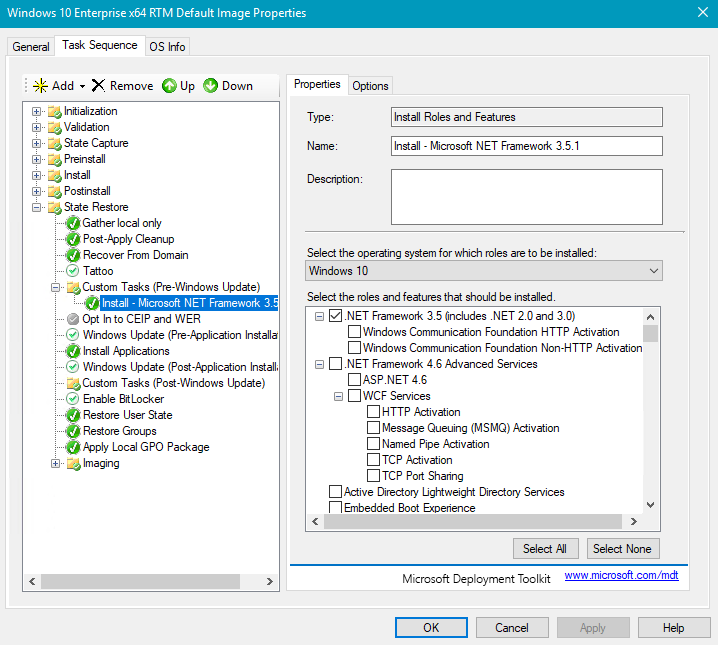The height and width of the screenshot is (645, 718).
Task: Check Active Directory Lightweight Directory Services
Action: [x=336, y=492]
